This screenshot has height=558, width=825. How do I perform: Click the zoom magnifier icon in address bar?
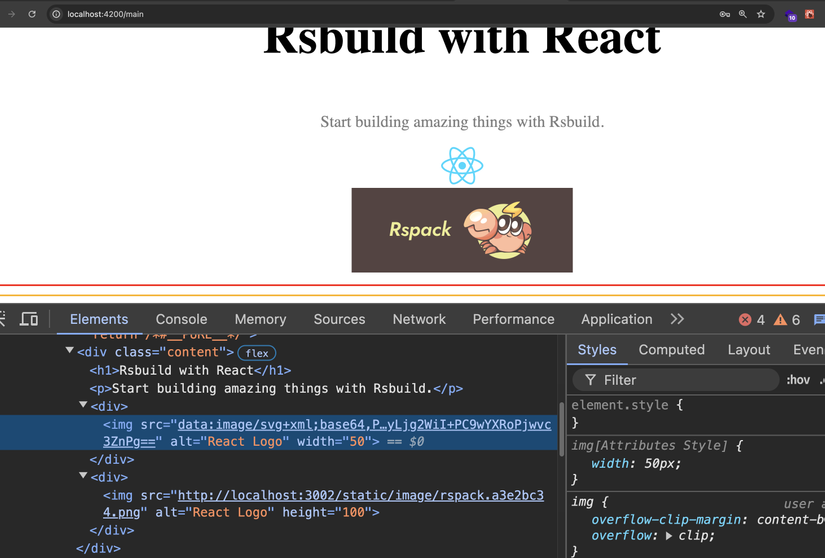pos(743,14)
